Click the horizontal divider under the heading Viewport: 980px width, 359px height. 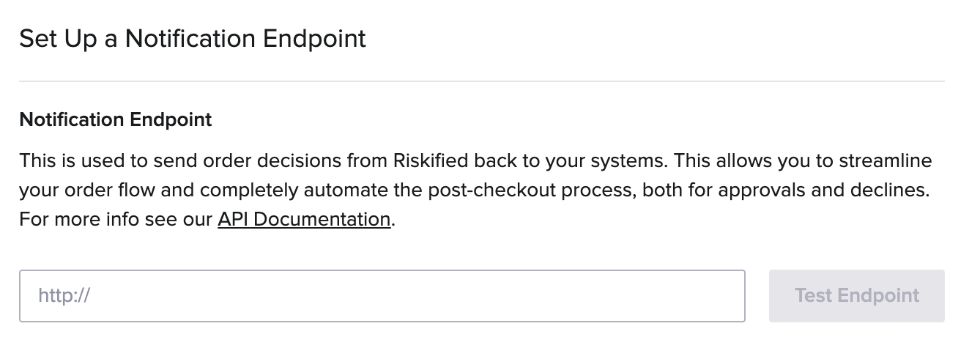[x=481, y=81]
